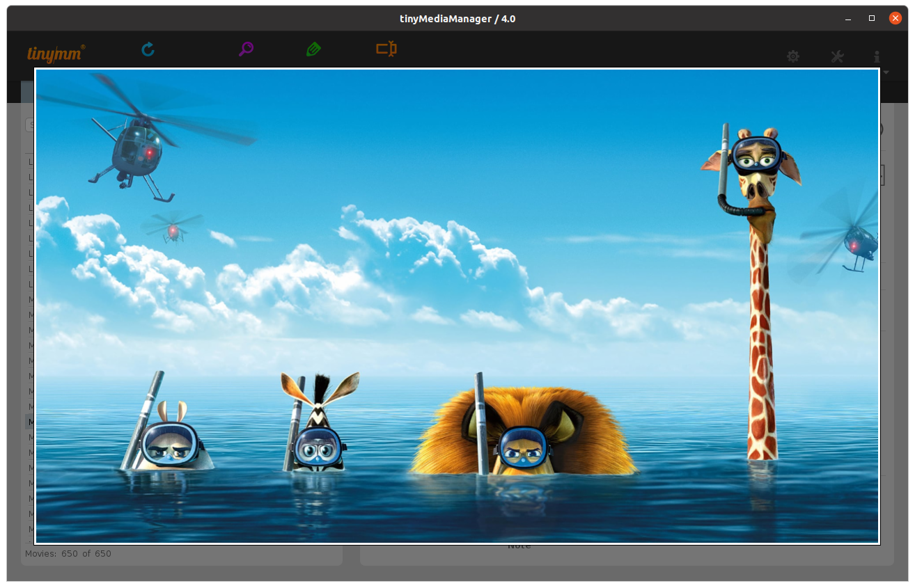This screenshot has width=915, height=588.
Task: Open Settings via the gear icon
Action: (x=793, y=56)
